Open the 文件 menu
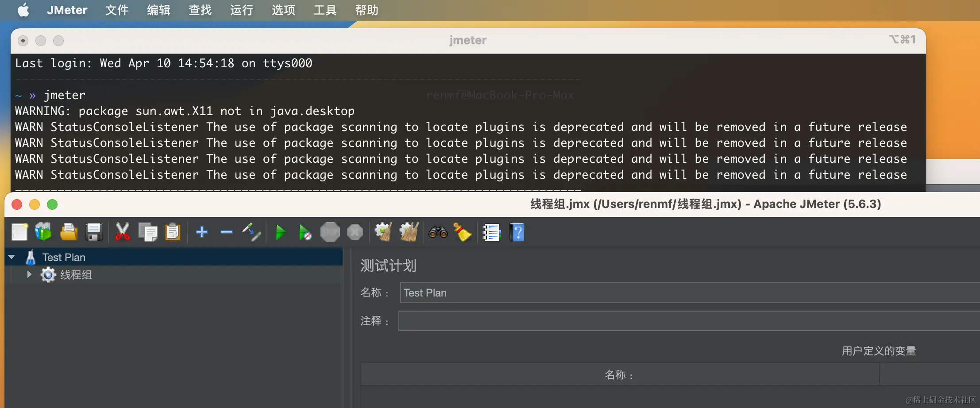 click(x=117, y=10)
